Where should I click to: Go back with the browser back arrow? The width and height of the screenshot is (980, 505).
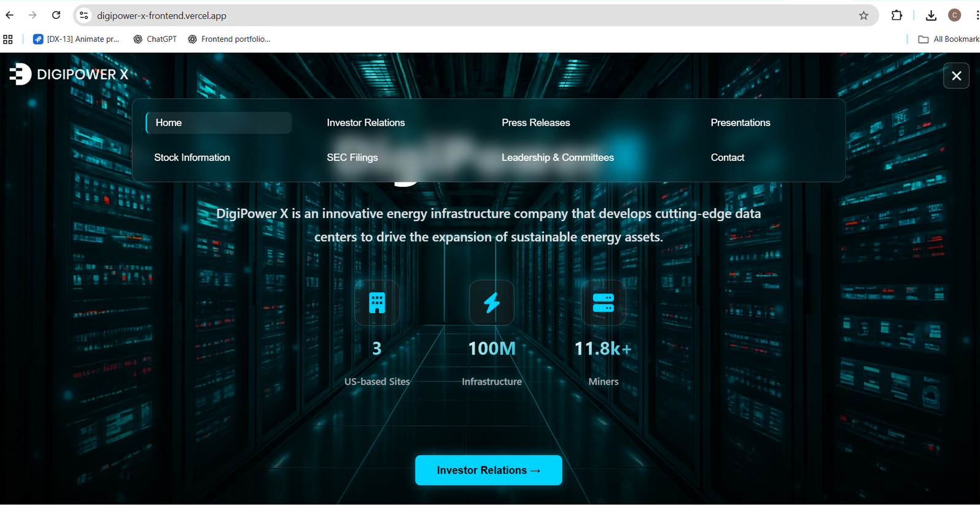tap(10, 15)
